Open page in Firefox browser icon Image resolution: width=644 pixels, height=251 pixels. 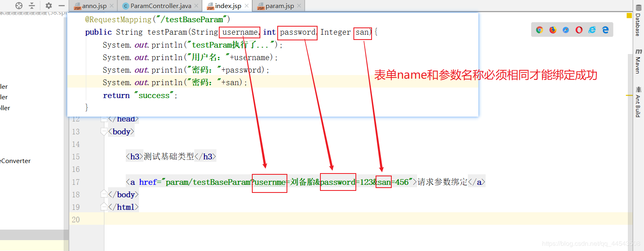click(553, 30)
